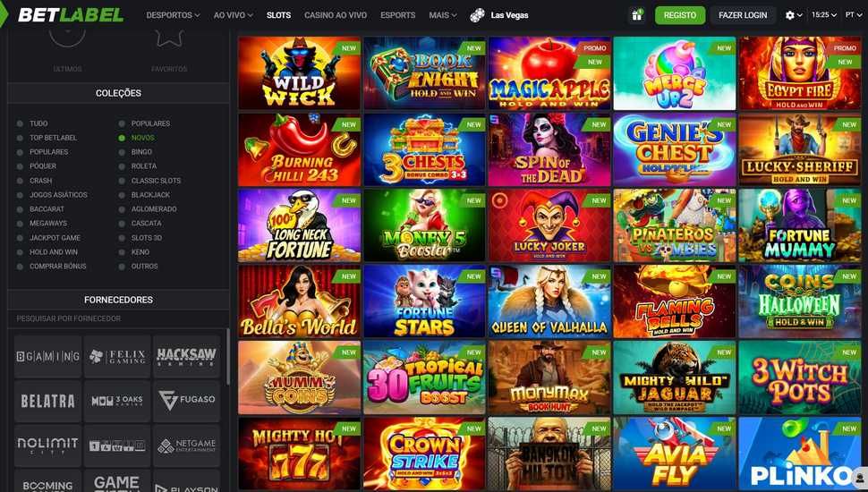Open the Esports menu item
Viewport: 868px width, 492px height.
tap(397, 15)
